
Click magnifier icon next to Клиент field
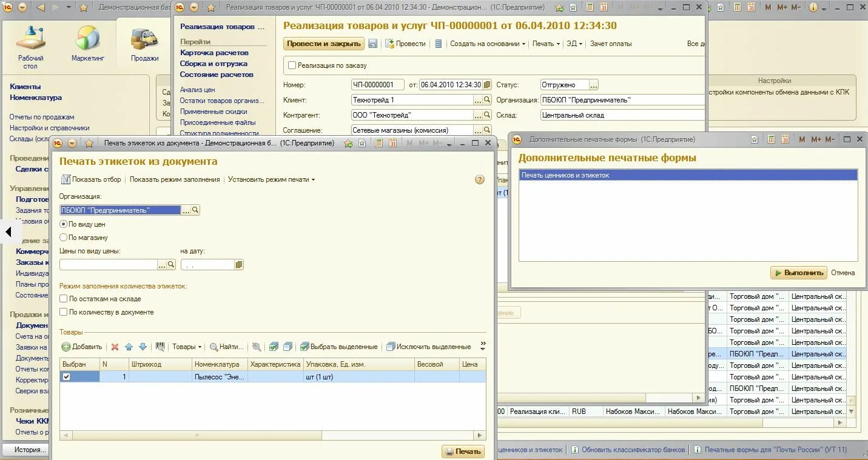point(486,100)
